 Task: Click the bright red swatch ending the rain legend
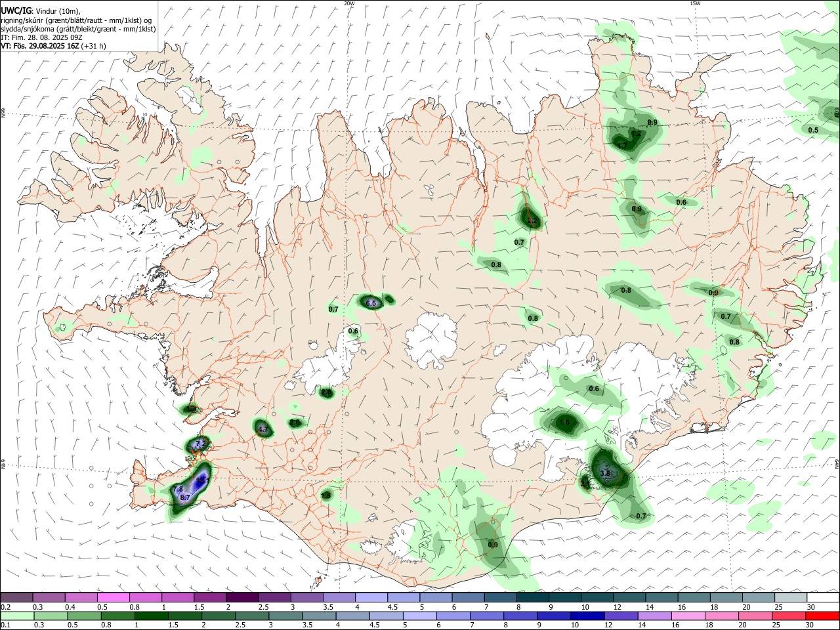point(823,616)
